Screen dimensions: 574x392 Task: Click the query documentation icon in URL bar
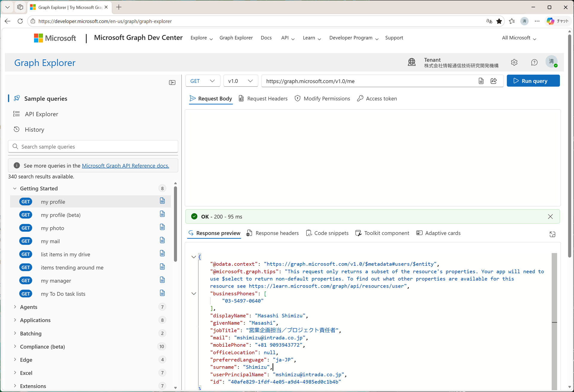coord(481,81)
